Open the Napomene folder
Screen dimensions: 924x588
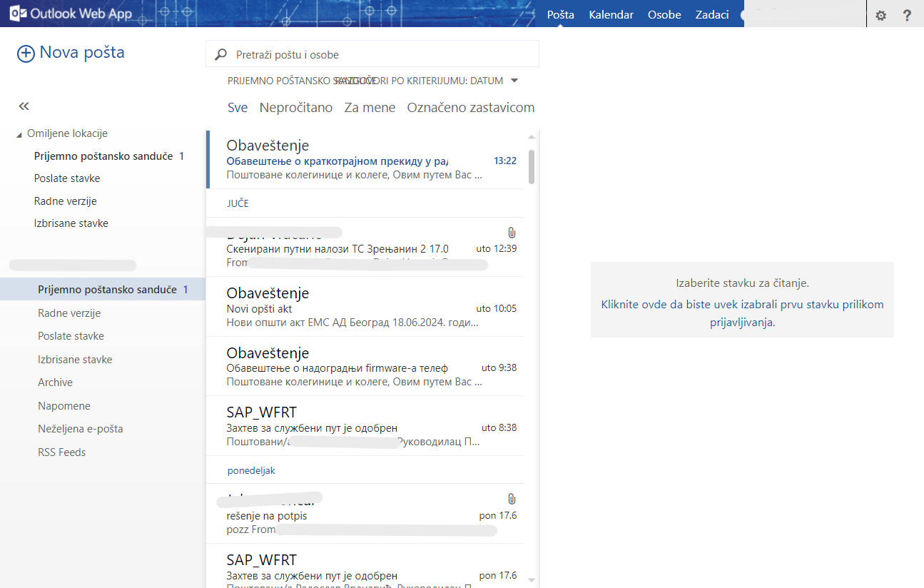(64, 406)
